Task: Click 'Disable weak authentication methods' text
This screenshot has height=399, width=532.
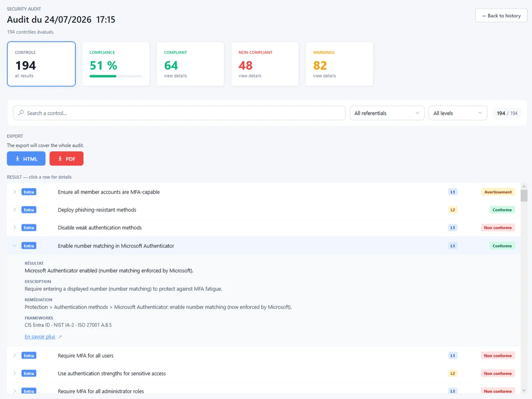Action: click(100, 227)
